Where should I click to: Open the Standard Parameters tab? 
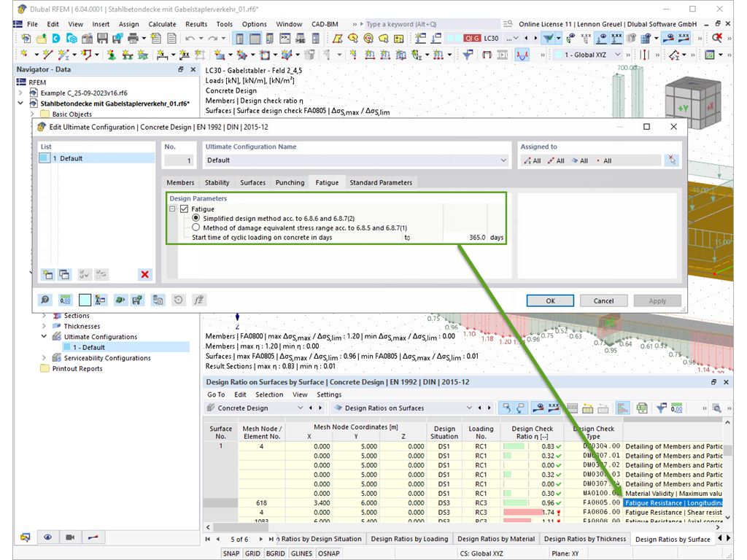point(381,182)
